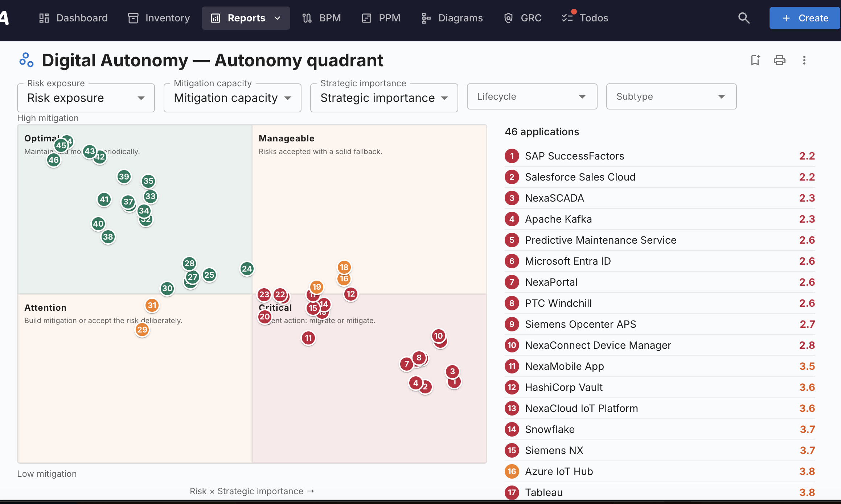Click data point 25
Viewport: 841px width, 504px height.
click(x=209, y=275)
